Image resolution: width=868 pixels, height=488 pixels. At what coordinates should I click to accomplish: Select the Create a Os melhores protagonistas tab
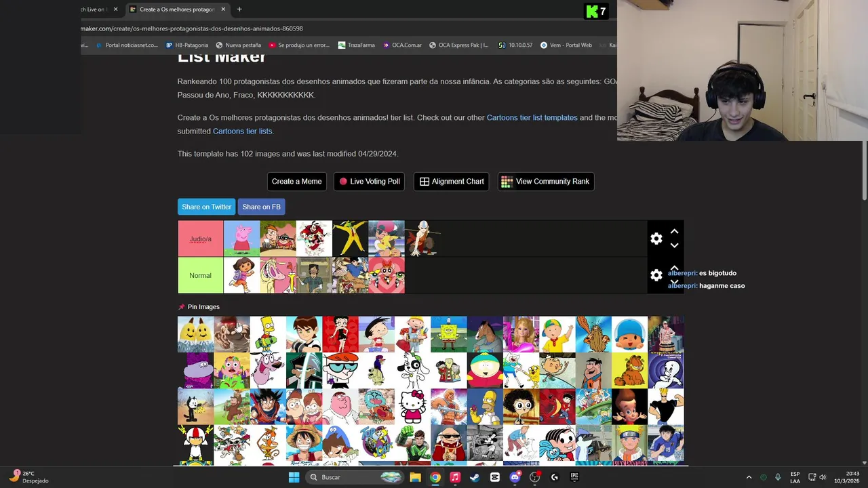click(178, 9)
